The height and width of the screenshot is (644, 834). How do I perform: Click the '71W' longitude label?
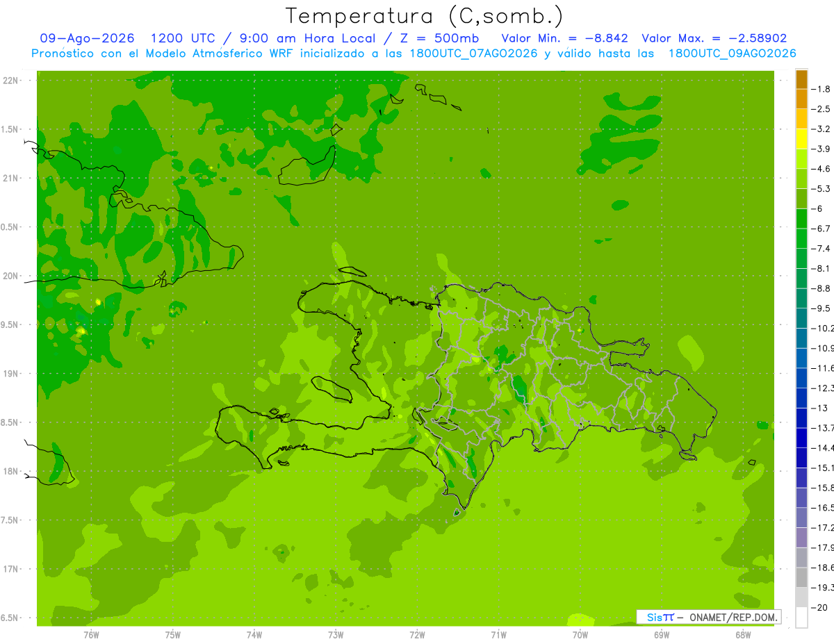point(498,635)
